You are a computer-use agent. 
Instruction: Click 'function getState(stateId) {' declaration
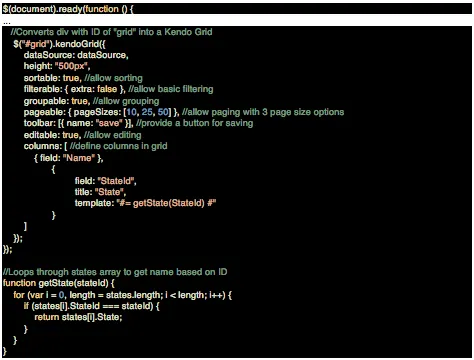[x=59, y=283]
